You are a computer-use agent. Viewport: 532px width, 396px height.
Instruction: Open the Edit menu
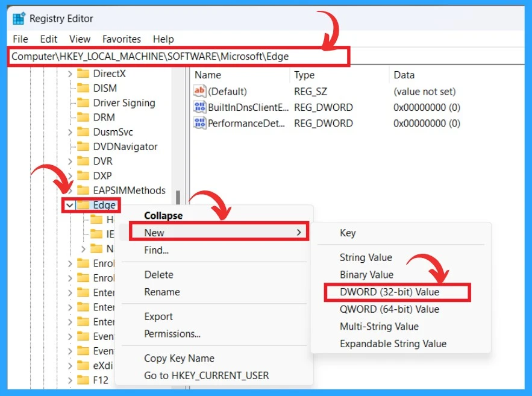(x=49, y=39)
